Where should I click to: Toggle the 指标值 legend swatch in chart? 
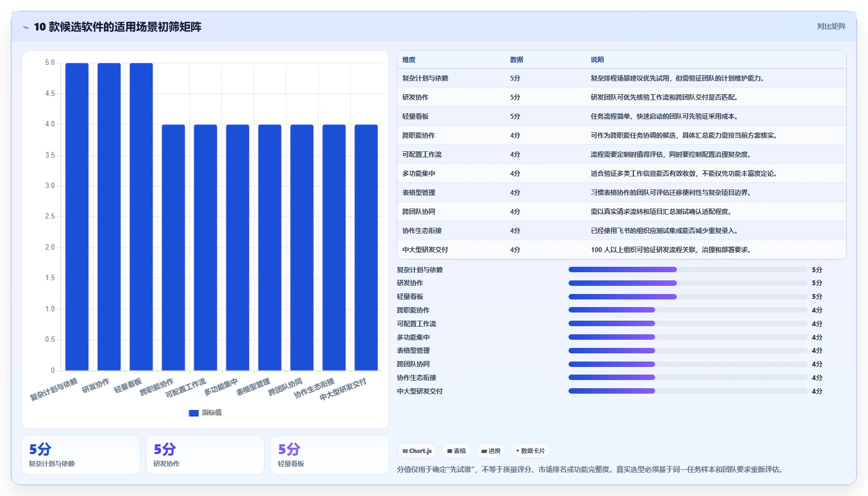tap(193, 413)
